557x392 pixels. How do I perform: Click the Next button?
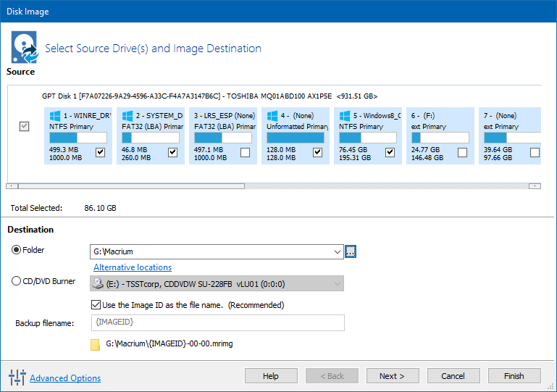393,376
